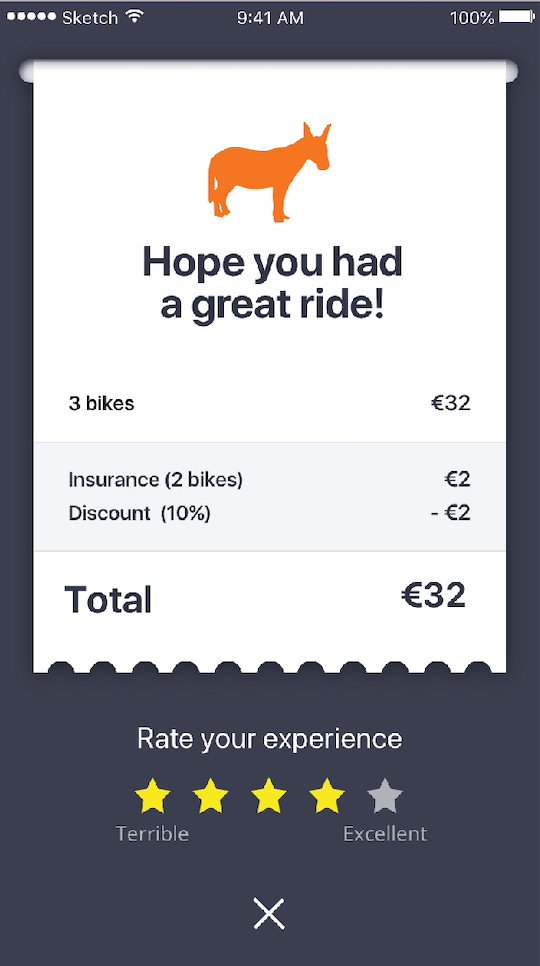Click the Discount (10%) row
Screen dimensions: 540x966
click(x=269, y=513)
